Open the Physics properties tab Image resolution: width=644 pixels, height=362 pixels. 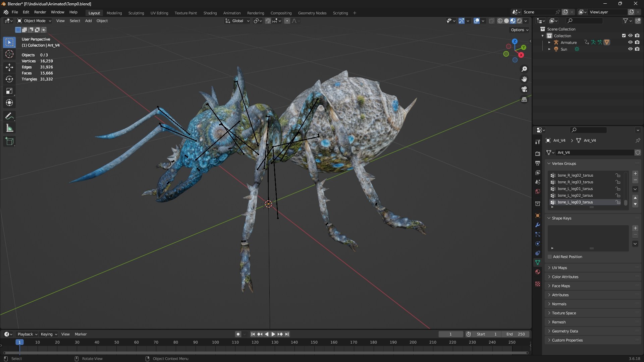click(x=538, y=244)
